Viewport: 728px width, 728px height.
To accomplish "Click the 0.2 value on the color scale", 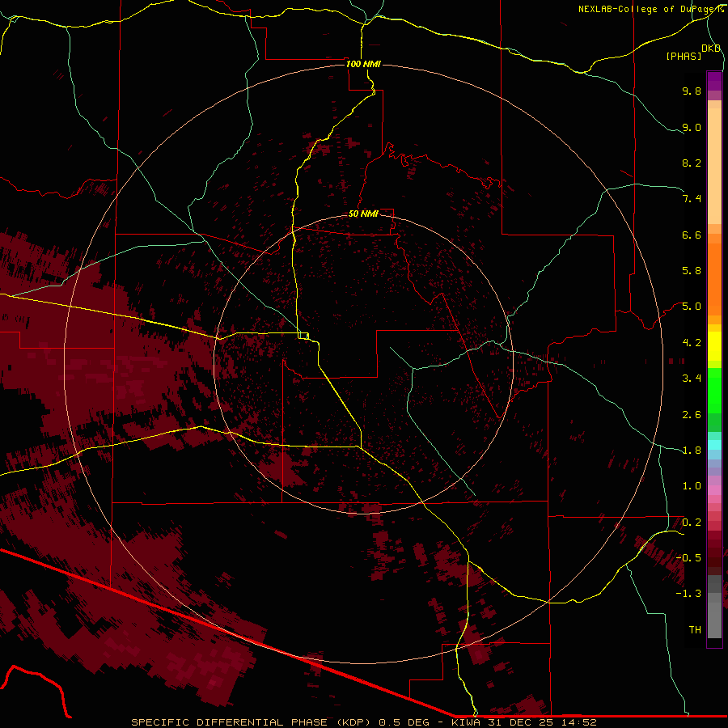I will [x=692, y=523].
